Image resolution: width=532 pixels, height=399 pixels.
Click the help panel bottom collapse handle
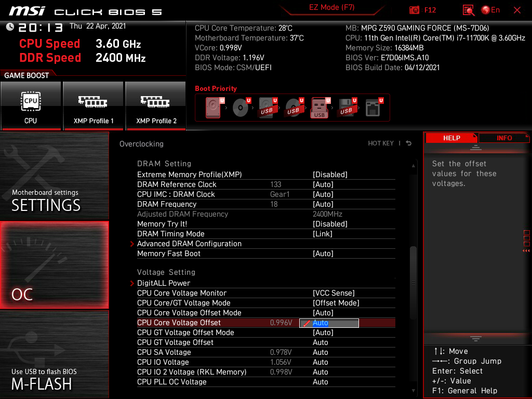click(x=476, y=339)
